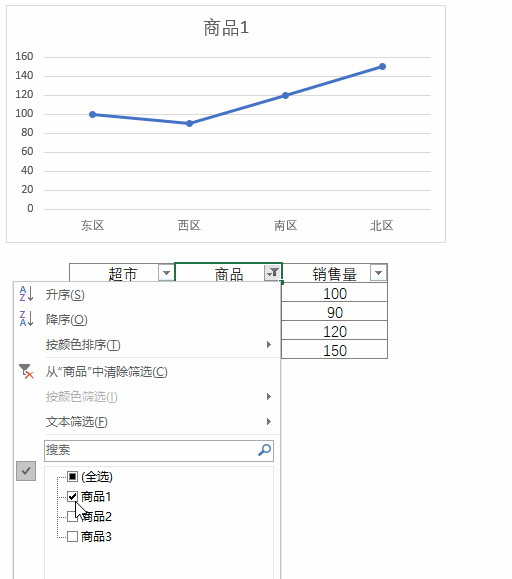Check the 商品3 checkbox
This screenshot has height=579, width=512.
point(72,536)
